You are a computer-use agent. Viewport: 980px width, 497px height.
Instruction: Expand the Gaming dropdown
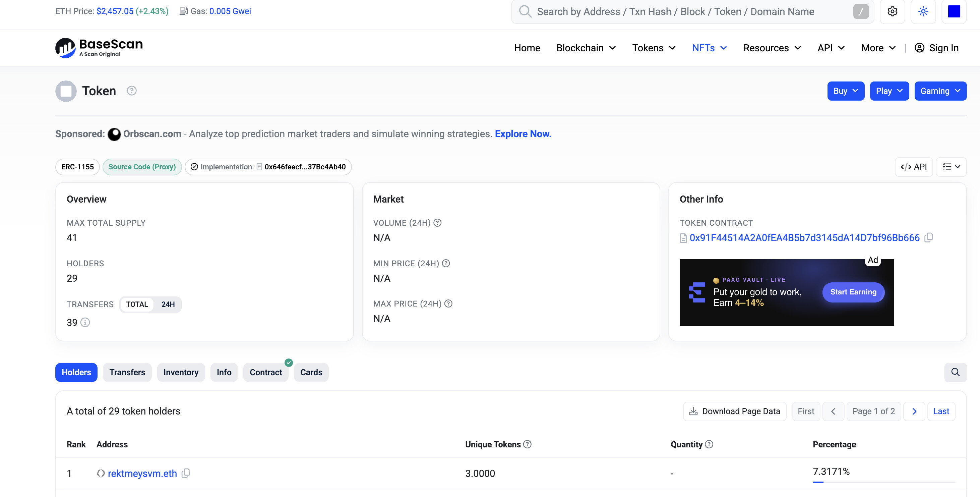940,91
